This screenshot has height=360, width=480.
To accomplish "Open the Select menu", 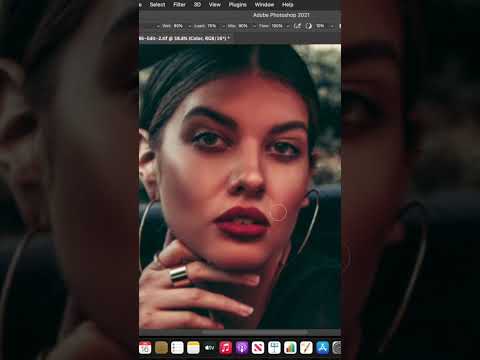I will [157, 5].
